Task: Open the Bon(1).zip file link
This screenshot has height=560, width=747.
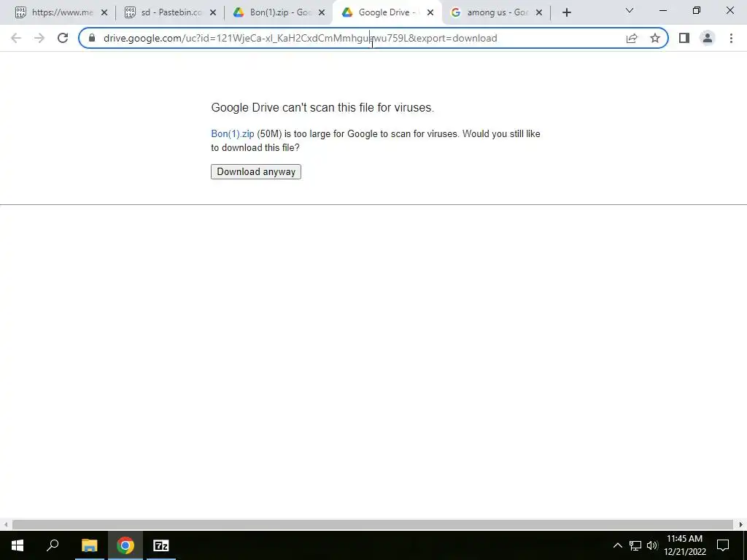Action: (x=233, y=134)
